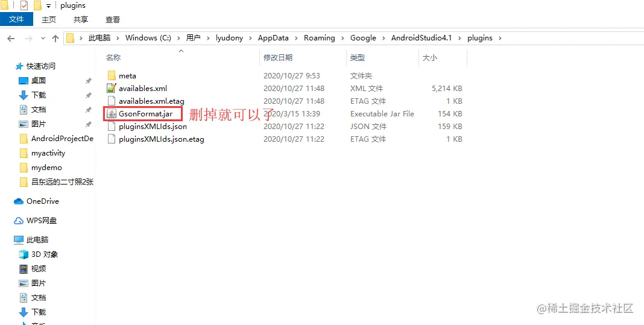Select the meta folder icon
This screenshot has height=325, width=644.
112,75
